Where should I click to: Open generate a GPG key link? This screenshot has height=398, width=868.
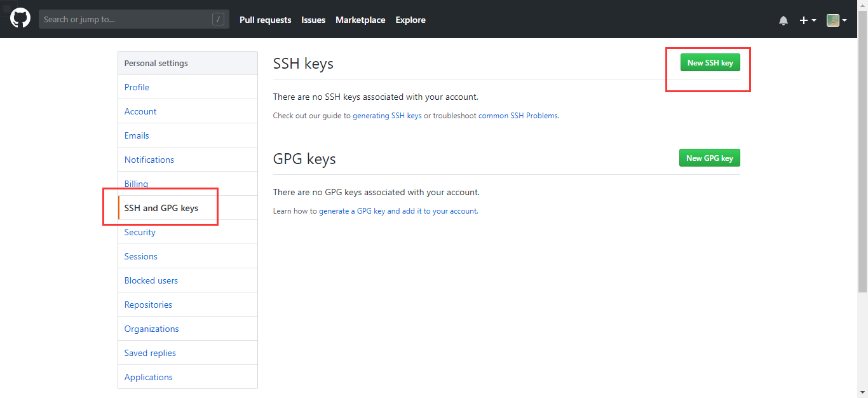click(398, 211)
